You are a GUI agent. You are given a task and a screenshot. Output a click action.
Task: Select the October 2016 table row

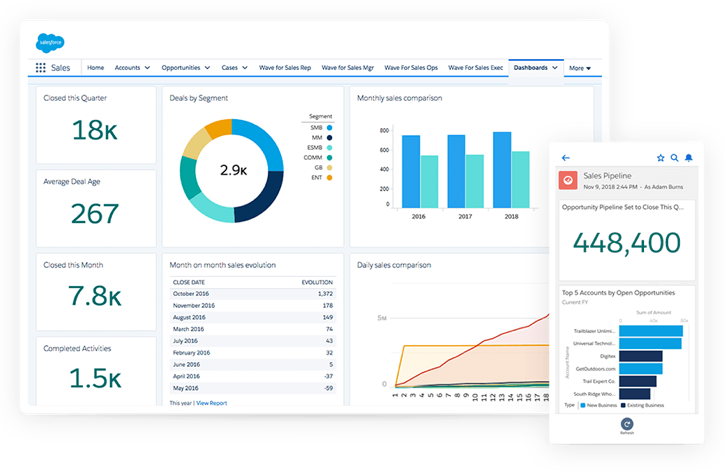(252, 293)
